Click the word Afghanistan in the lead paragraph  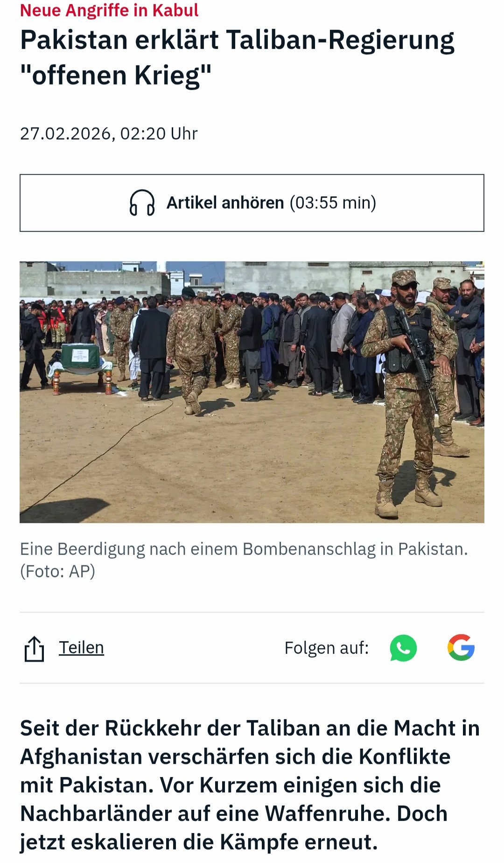81,757
